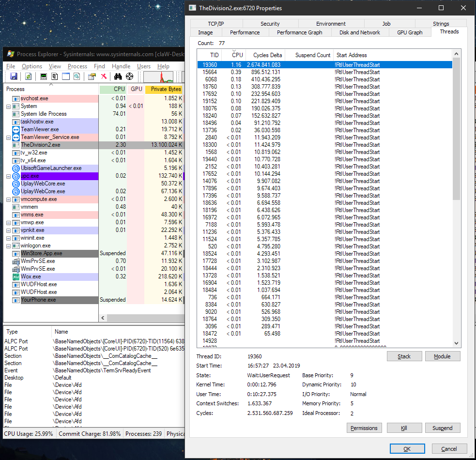
Task: Sort processes by Private Bytes column
Action: (164, 89)
